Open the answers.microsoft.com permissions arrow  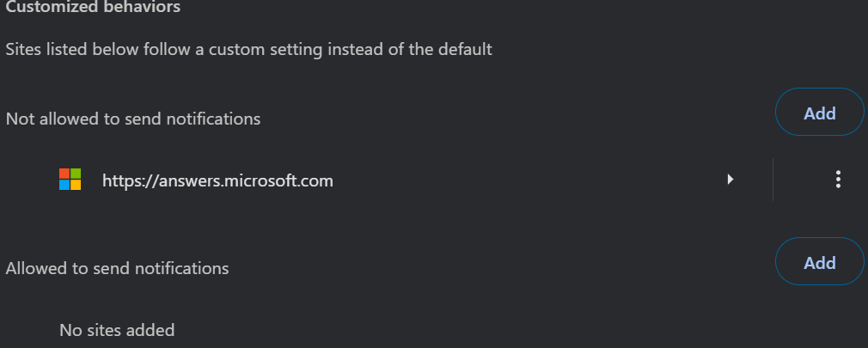click(730, 180)
